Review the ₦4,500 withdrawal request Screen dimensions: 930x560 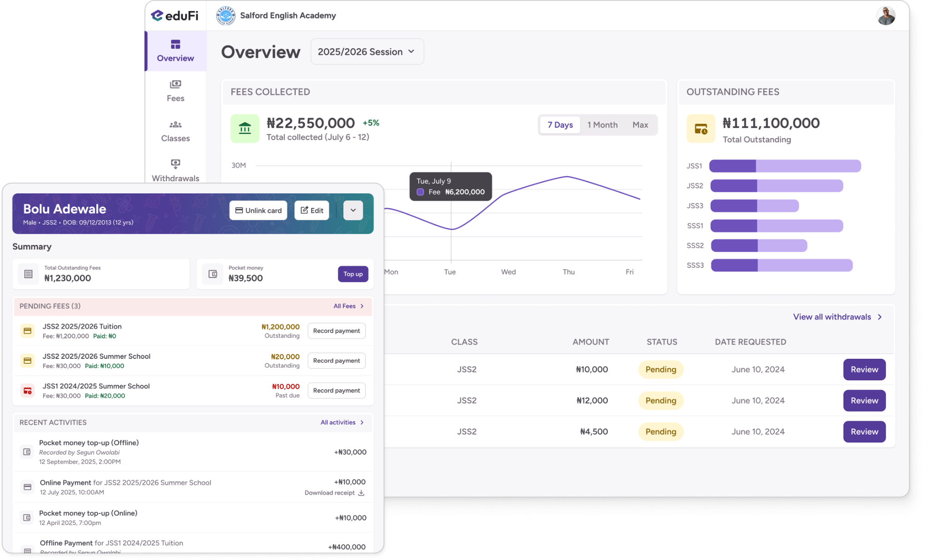(x=864, y=431)
